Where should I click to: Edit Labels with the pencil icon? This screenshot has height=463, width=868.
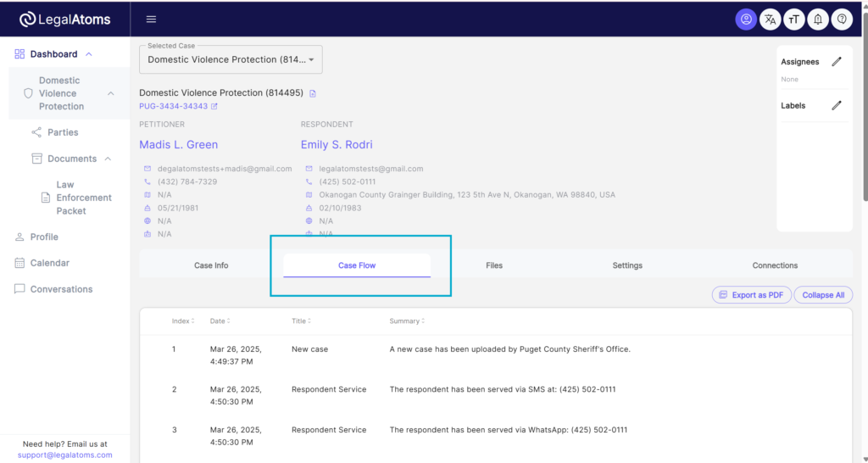pos(837,105)
